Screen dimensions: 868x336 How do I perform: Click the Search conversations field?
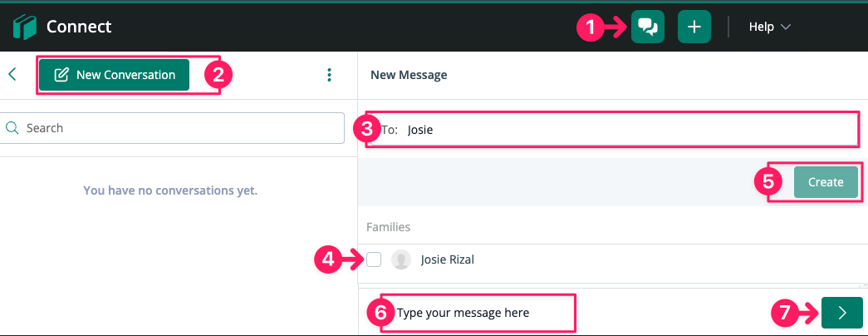172,128
